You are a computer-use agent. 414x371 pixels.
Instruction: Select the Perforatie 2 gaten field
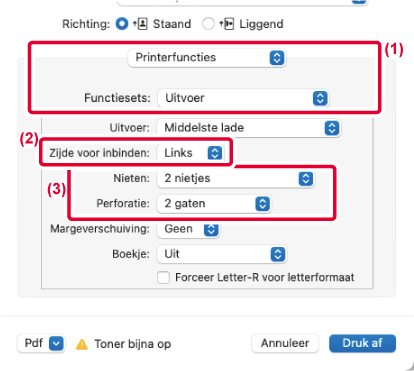(x=214, y=204)
